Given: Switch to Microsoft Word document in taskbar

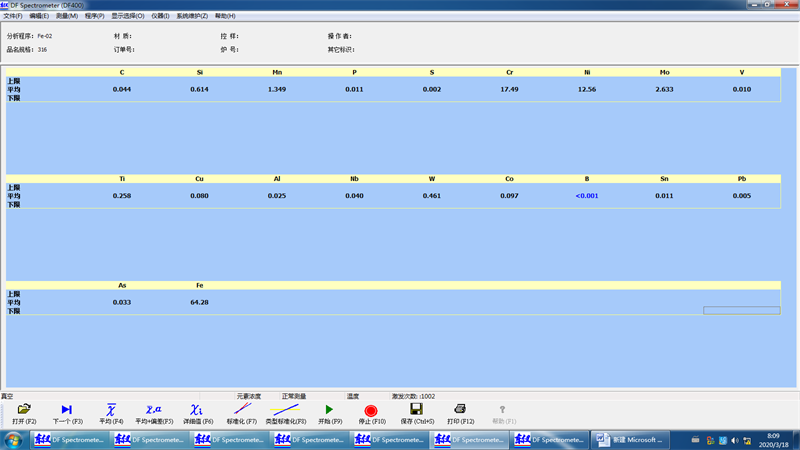Looking at the screenshot, I should tap(630, 440).
